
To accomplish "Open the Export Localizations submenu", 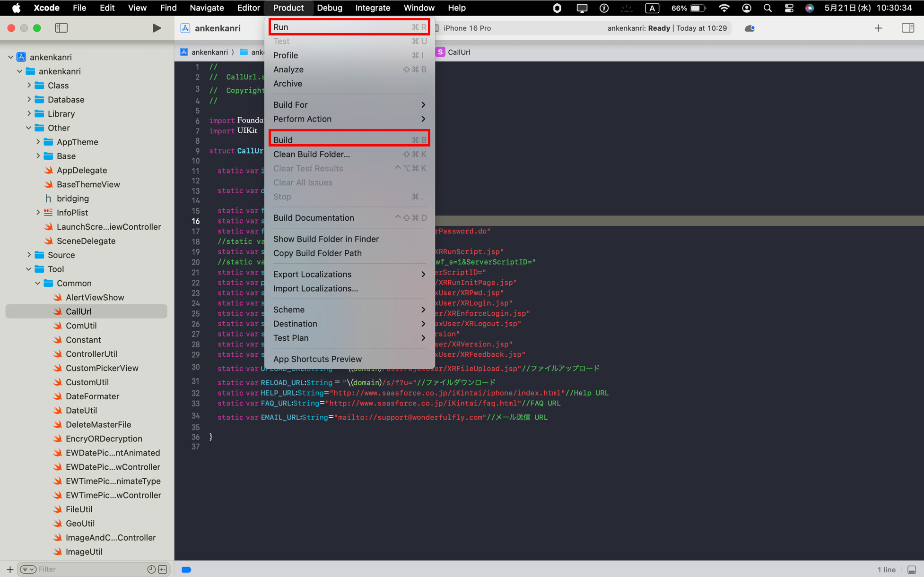I will coord(349,275).
